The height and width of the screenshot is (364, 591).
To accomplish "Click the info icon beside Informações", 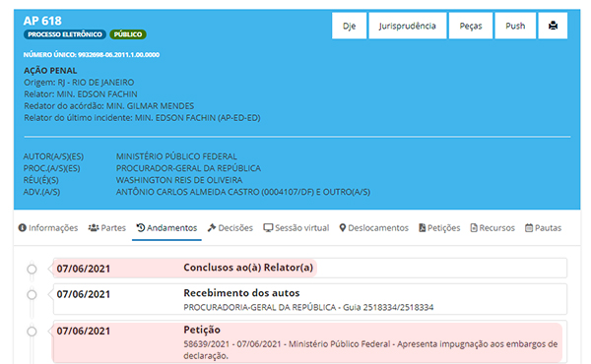I will 23,227.
